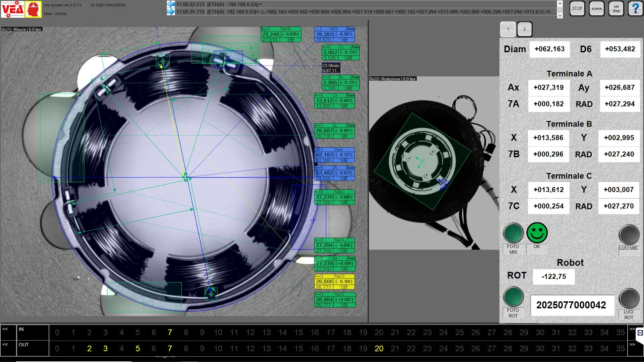This screenshot has width=644, height=362.
Task: Click the green smiley OK indicator
Action: click(537, 233)
